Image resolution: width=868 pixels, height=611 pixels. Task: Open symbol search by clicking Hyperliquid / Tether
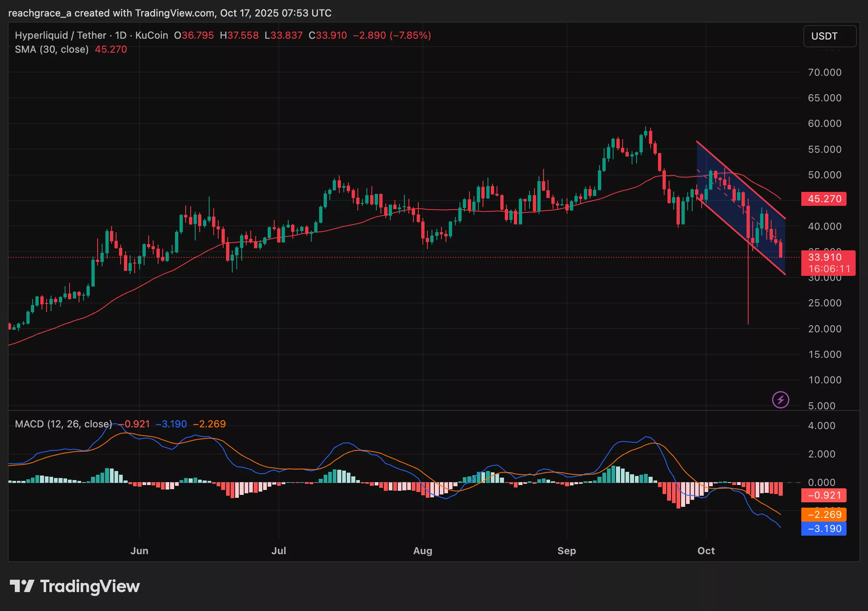62,35
